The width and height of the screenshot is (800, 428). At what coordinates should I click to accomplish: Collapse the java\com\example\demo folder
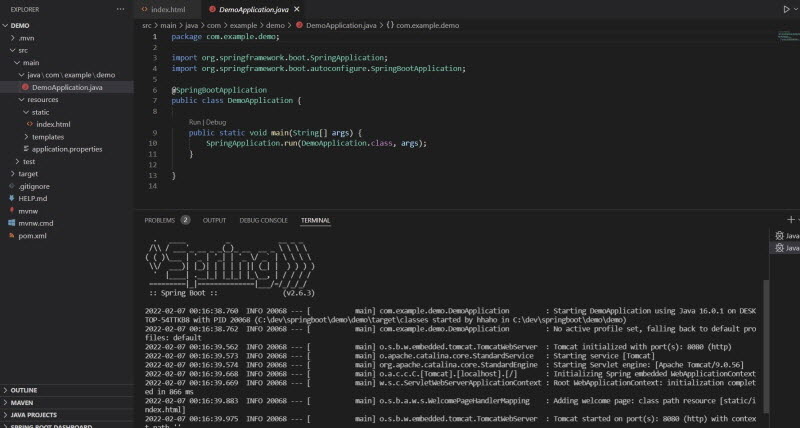[66, 75]
